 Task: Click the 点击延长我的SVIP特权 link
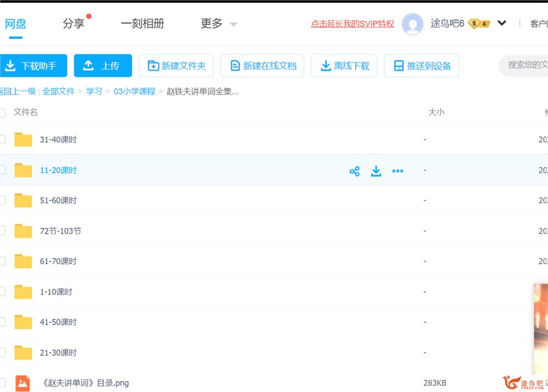[x=352, y=24]
